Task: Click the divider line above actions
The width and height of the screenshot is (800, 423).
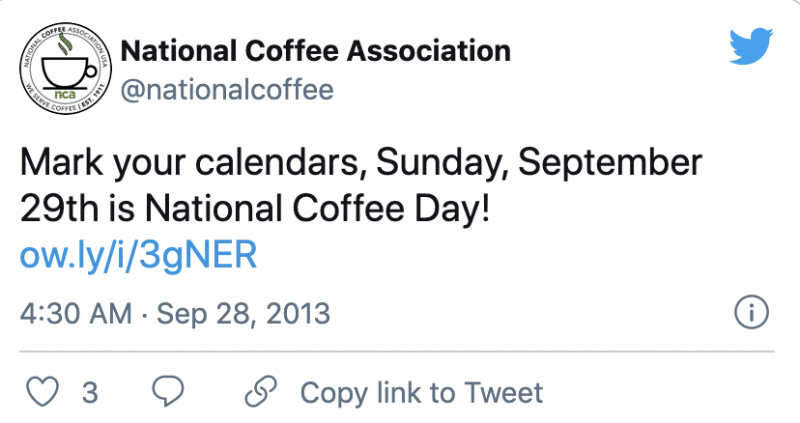Action: [397, 351]
